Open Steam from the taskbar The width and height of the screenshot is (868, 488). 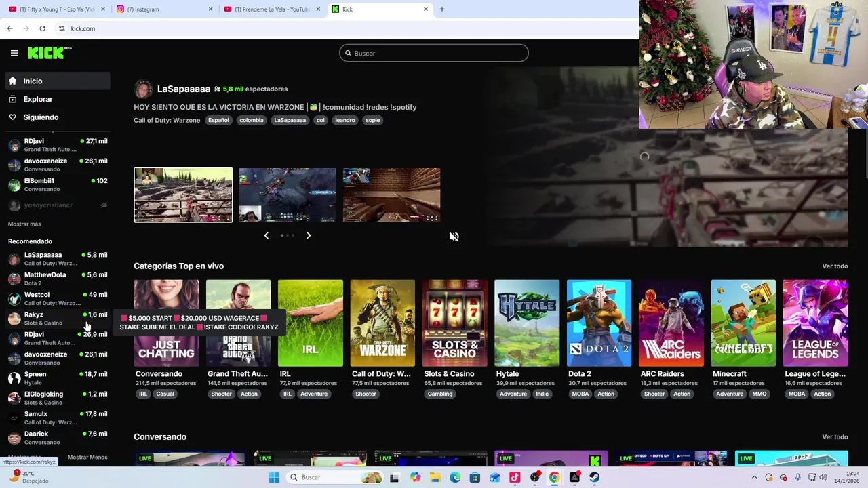[594, 477]
